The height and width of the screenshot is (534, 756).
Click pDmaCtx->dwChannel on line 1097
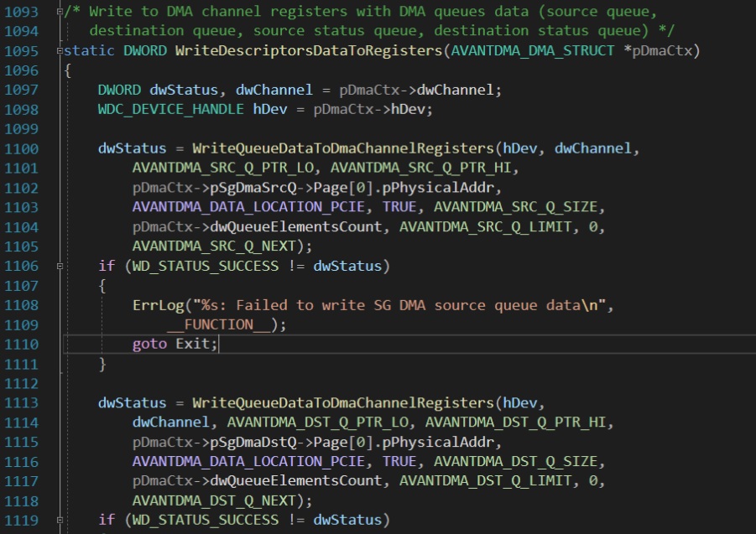(x=416, y=90)
